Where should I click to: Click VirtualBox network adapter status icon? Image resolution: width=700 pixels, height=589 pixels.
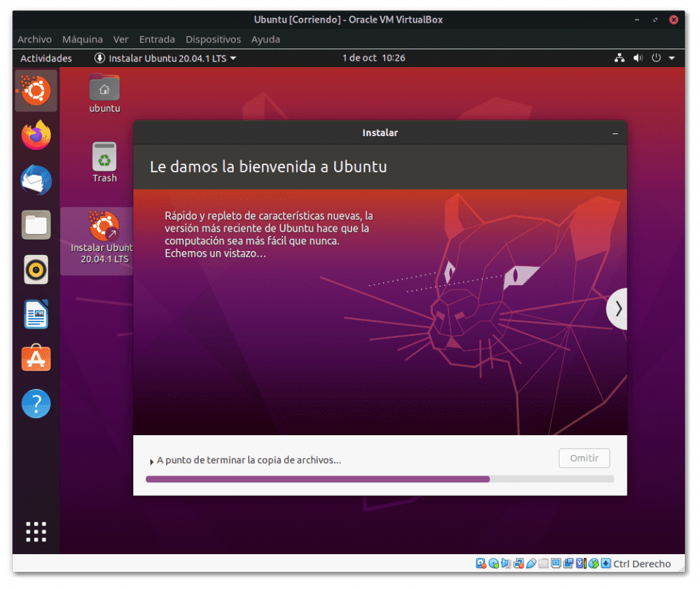518,564
